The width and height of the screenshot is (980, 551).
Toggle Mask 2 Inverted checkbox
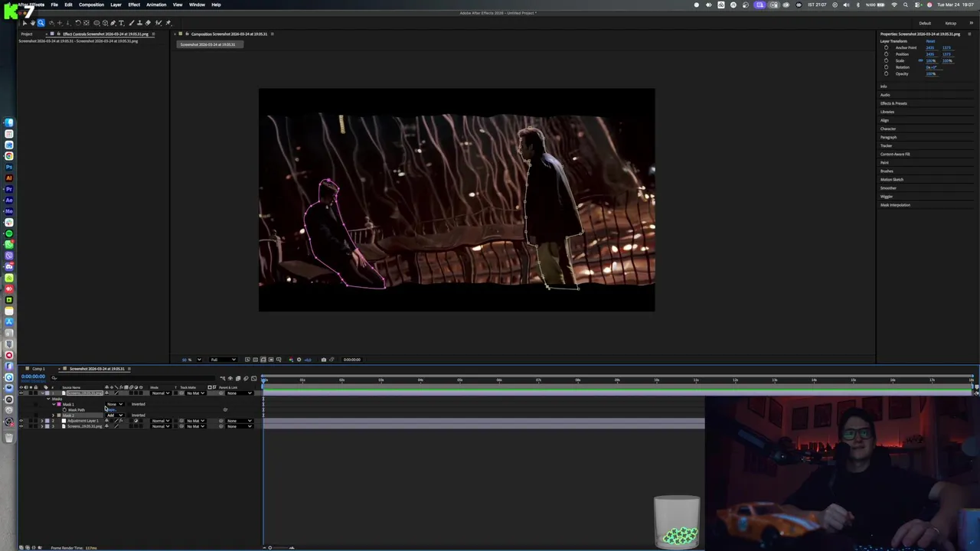[129, 415]
